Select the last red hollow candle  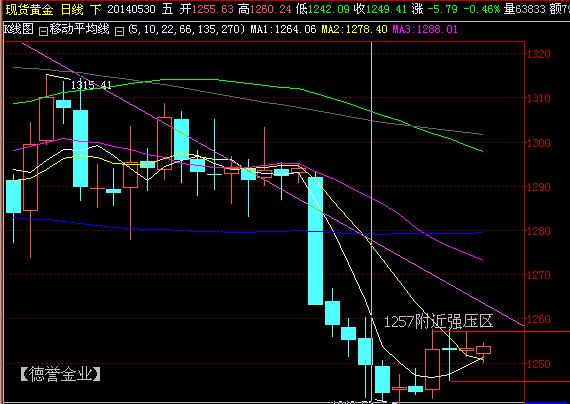(483, 350)
